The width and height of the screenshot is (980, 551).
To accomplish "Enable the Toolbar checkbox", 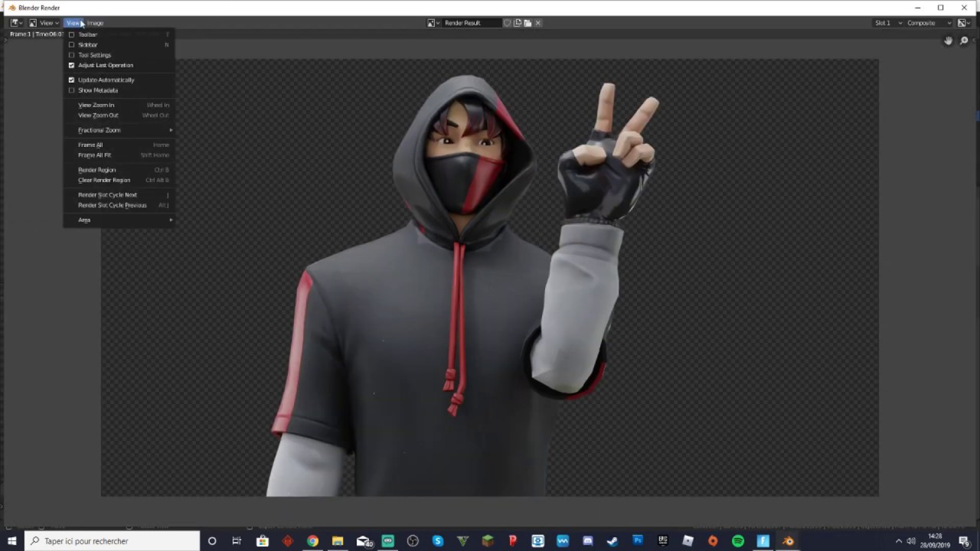I will 72,34.
